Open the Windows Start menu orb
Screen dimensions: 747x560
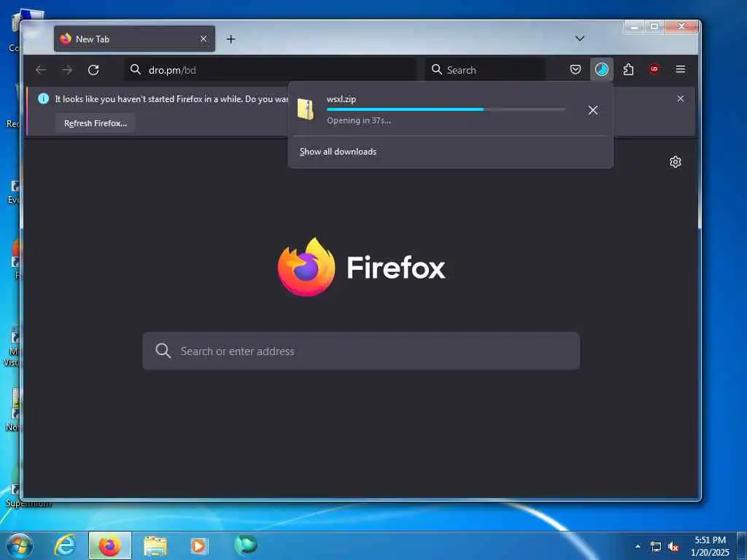(x=20, y=546)
